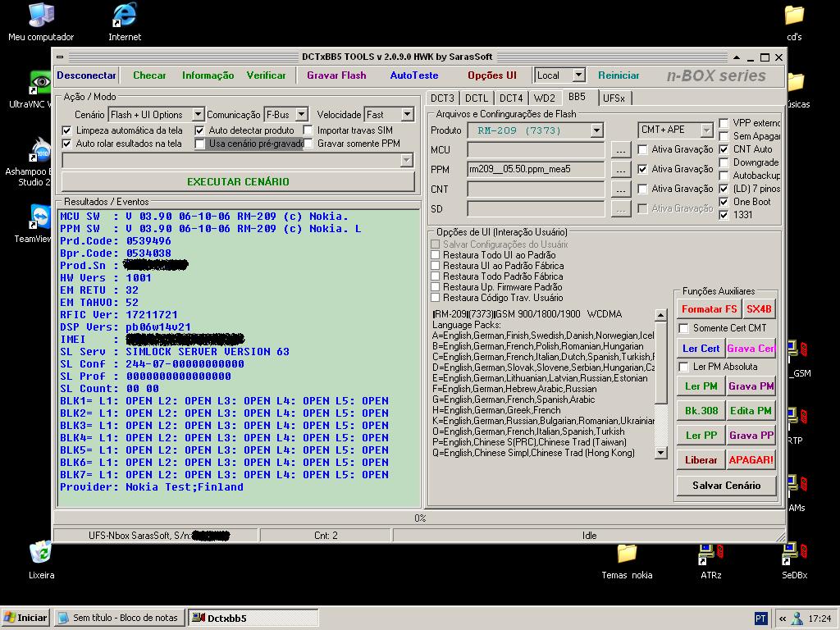Screen dimensions: 840x630
Task: Click the title bar up-arrow button
Action: tap(737, 57)
